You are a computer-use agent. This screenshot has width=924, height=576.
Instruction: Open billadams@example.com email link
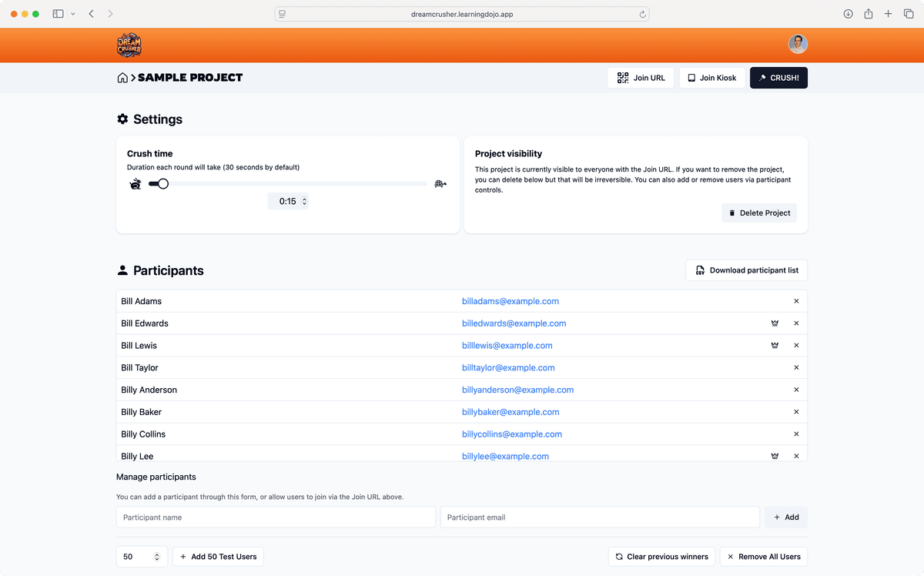pos(511,301)
